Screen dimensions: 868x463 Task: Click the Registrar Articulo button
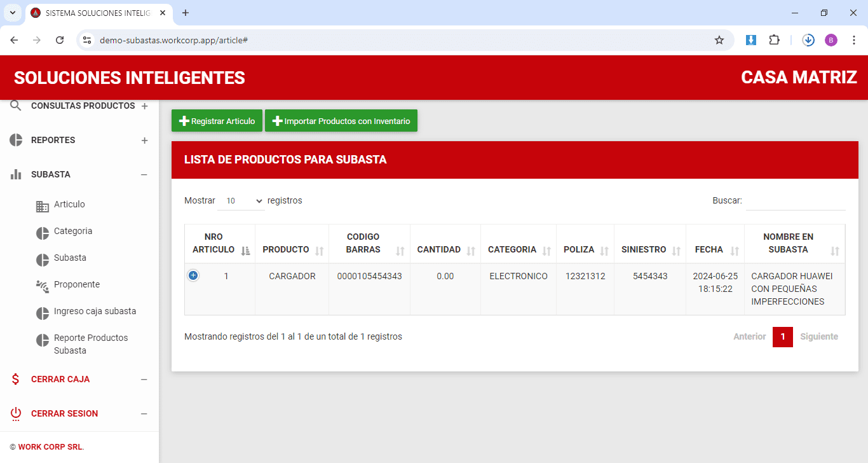pos(217,121)
